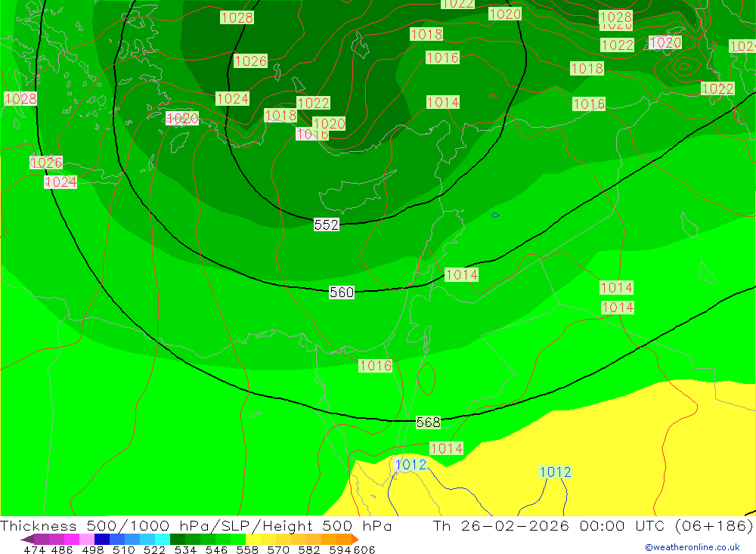Click the 606 legend value
This screenshot has width=756, height=554.
364,549
